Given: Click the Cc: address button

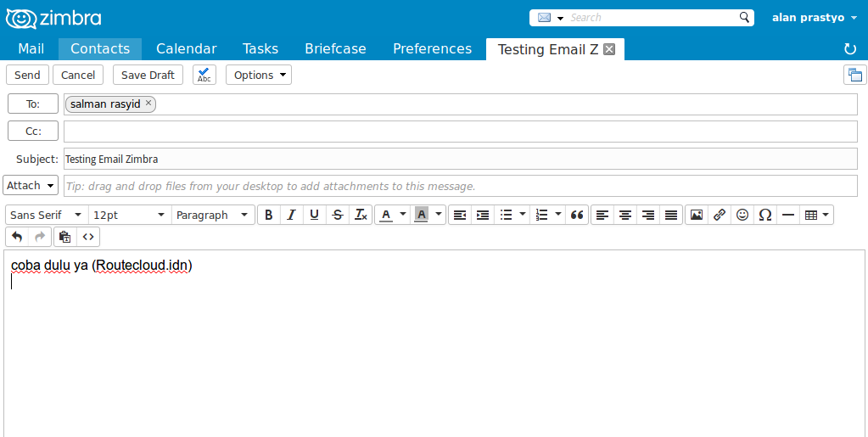Looking at the screenshot, I should 32,132.
